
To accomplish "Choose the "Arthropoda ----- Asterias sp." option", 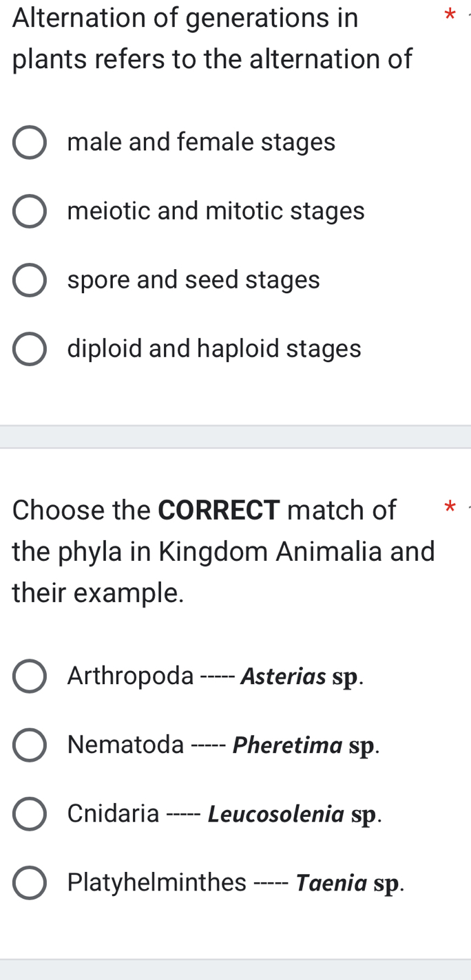I will tap(29, 676).
